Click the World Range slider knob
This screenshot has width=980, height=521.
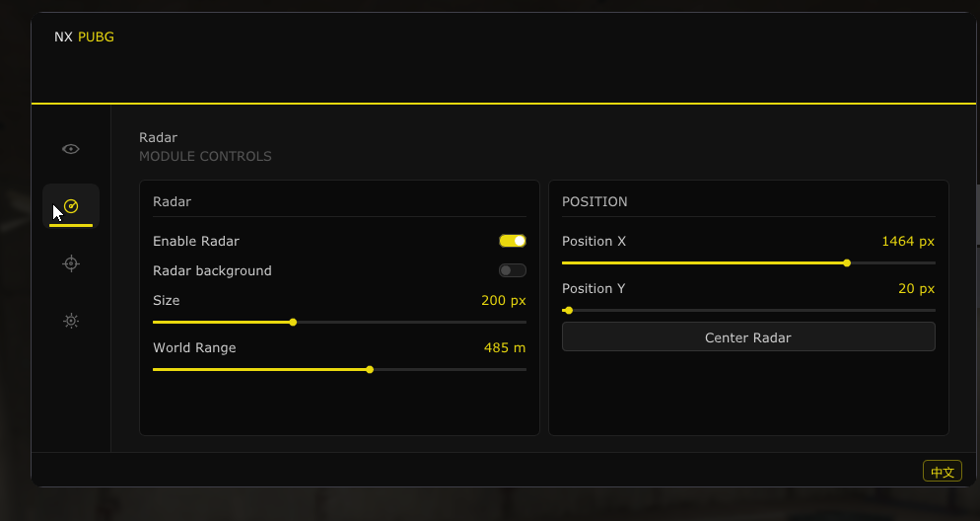pos(370,370)
